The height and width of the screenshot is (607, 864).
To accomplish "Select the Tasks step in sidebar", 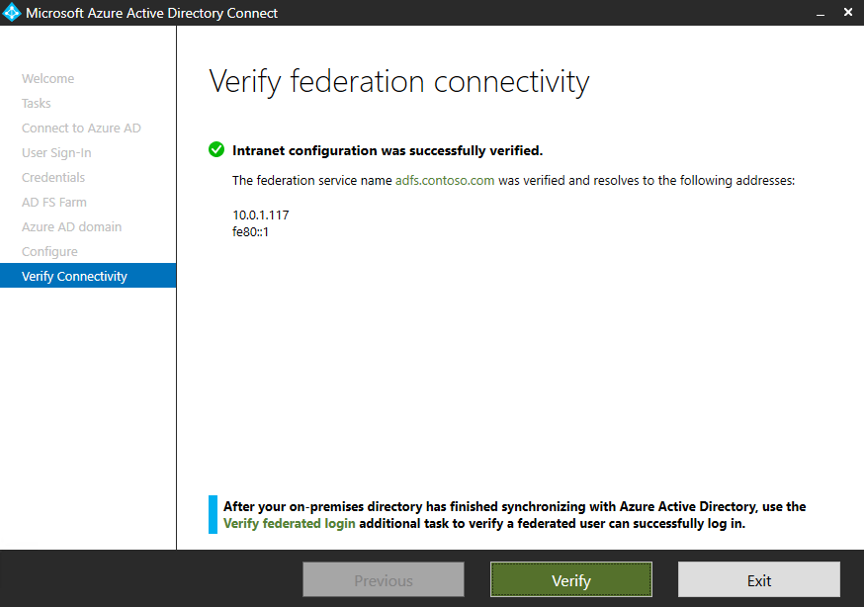I will point(36,104).
